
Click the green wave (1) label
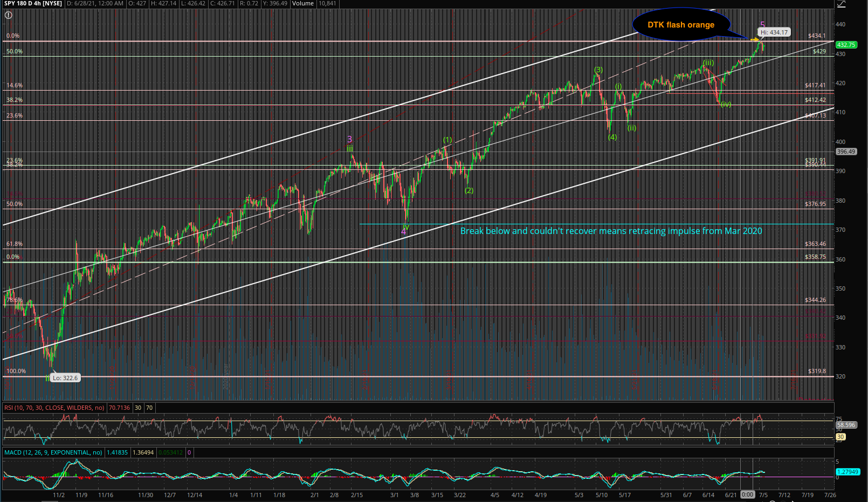(447, 140)
